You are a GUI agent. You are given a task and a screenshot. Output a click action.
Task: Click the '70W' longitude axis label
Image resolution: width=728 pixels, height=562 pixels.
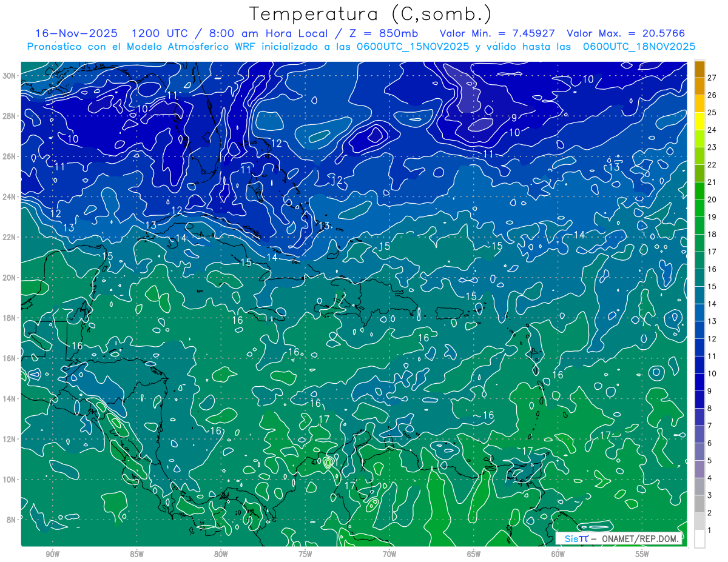[389, 554]
